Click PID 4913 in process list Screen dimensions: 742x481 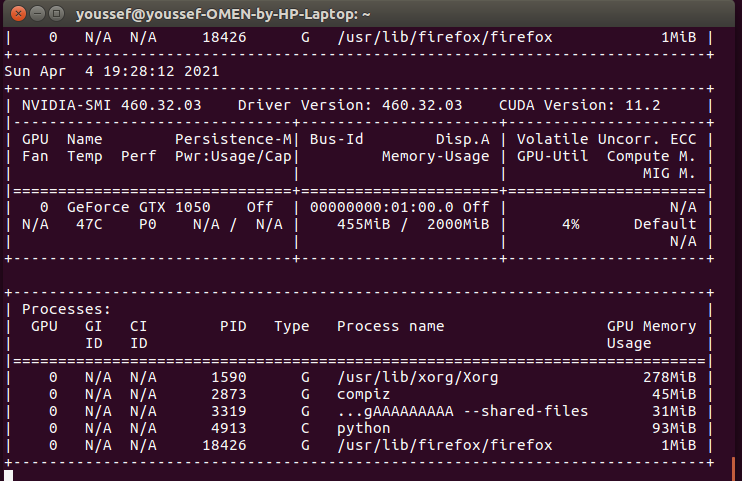(x=229, y=428)
